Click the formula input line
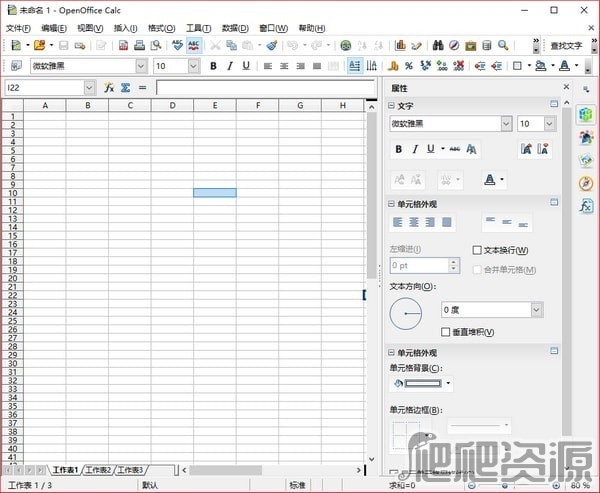Screen dimensions: 600x493 coord(266,88)
